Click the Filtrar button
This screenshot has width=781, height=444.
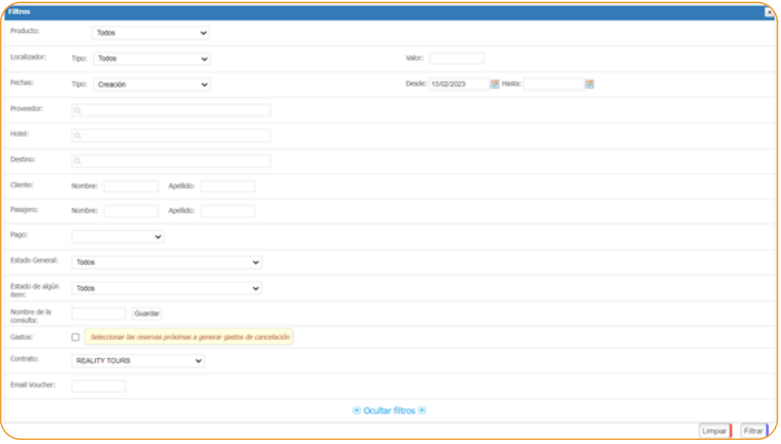[x=753, y=431]
